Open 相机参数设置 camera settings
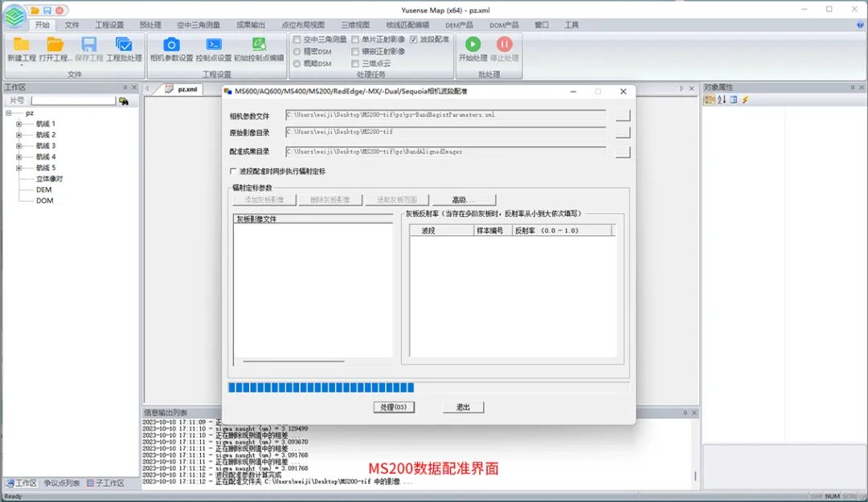 171,45
